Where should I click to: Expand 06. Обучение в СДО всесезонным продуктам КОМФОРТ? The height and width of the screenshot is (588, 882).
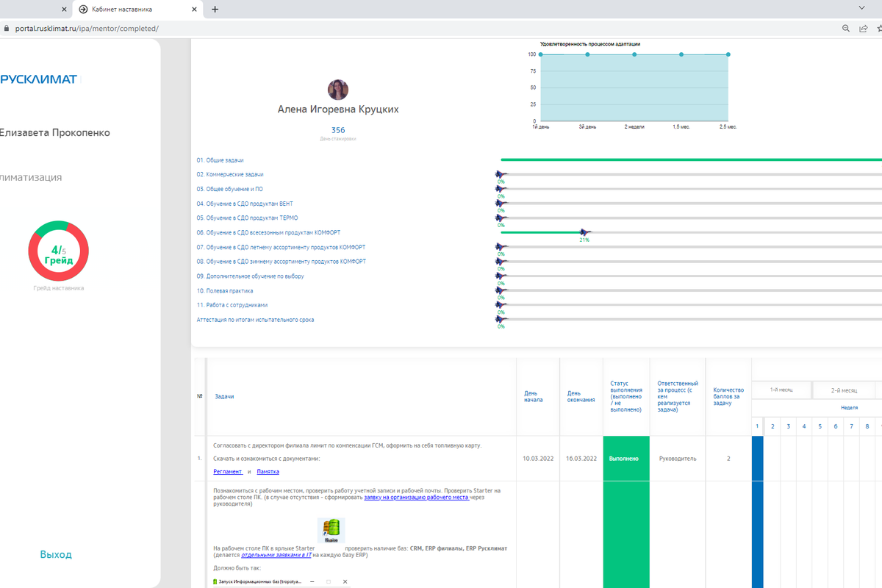(x=268, y=232)
